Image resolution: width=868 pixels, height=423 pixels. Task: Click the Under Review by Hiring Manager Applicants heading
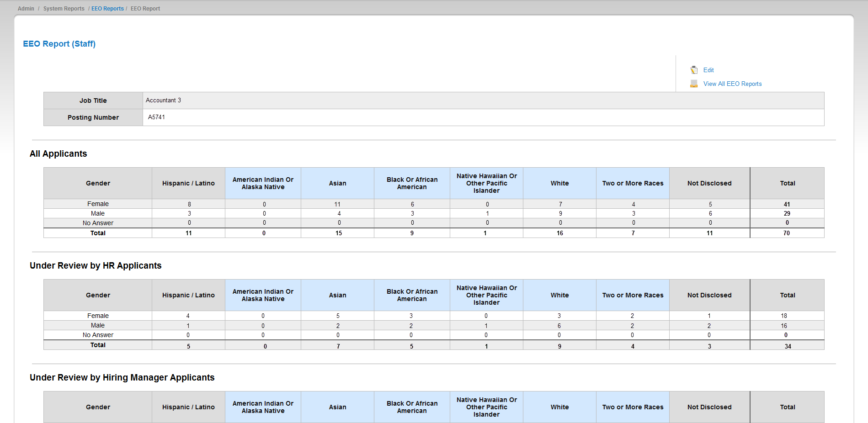(122, 378)
